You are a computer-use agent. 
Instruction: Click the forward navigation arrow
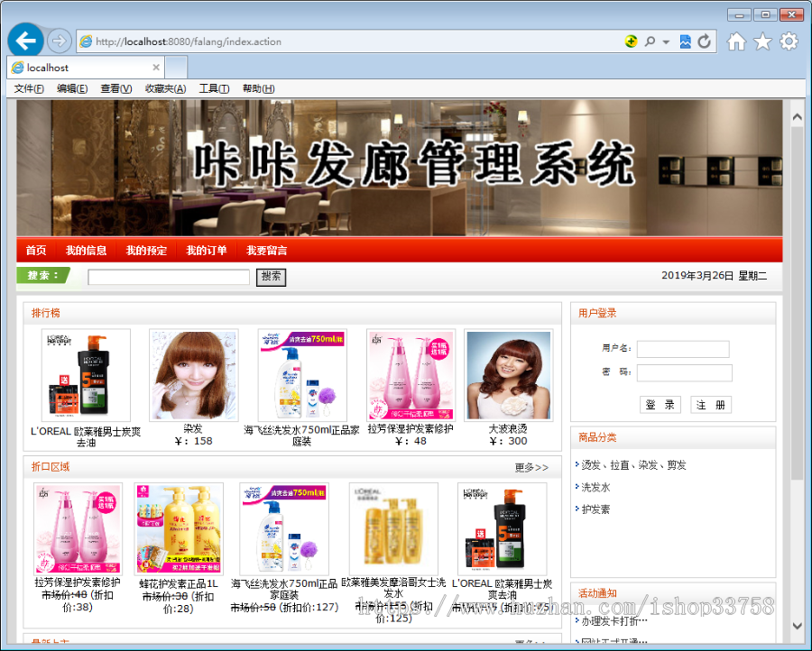click(x=58, y=41)
